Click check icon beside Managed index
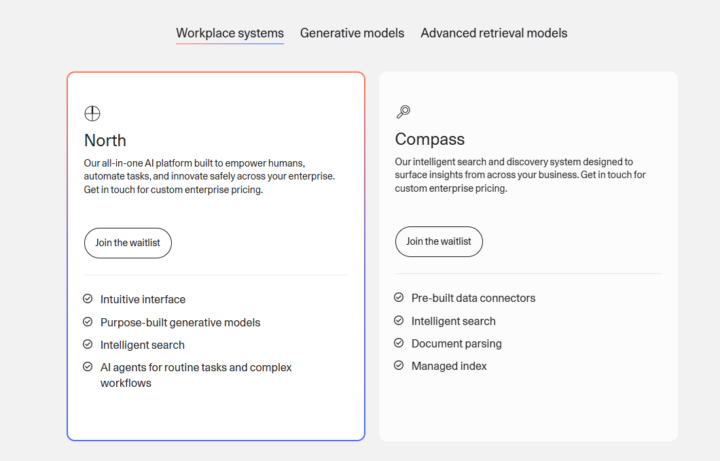This screenshot has height=461, width=720. 399,365
